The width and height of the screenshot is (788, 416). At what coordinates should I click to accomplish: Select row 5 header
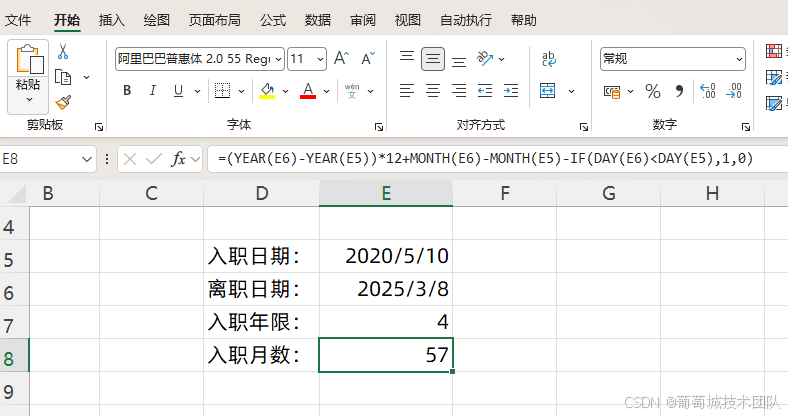(x=15, y=257)
